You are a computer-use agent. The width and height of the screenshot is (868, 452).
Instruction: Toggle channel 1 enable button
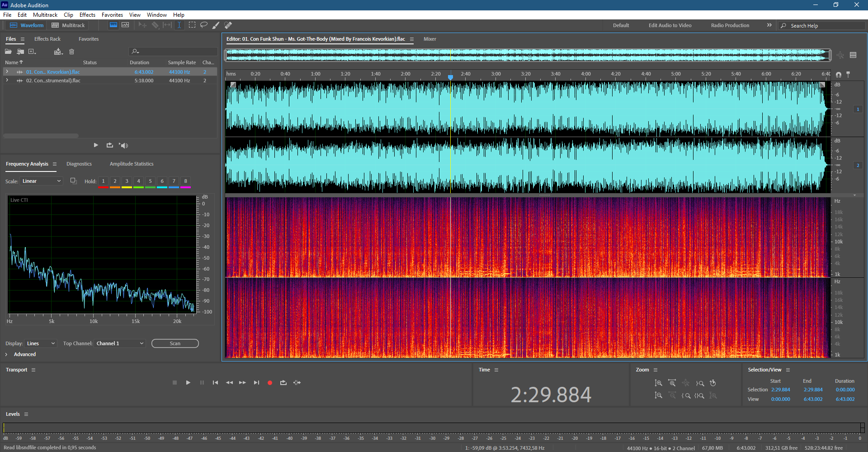coord(858,109)
